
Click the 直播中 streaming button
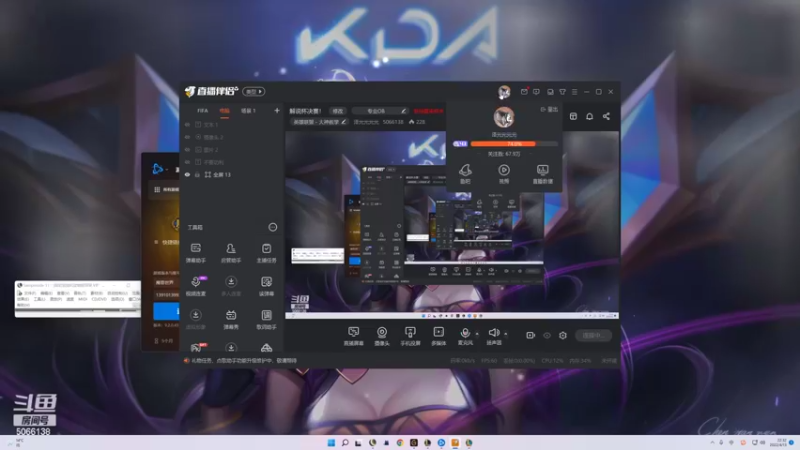click(x=593, y=335)
